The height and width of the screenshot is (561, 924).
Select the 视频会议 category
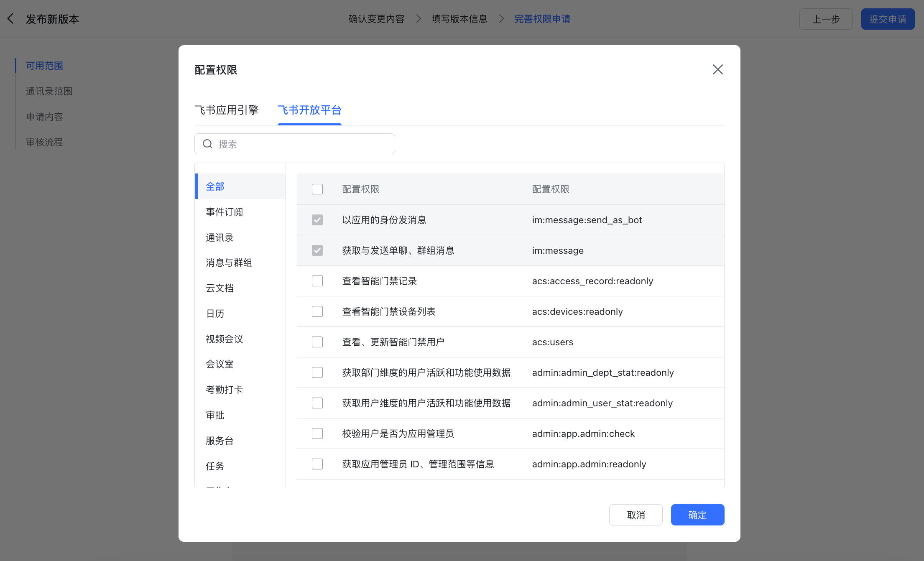pos(240,339)
